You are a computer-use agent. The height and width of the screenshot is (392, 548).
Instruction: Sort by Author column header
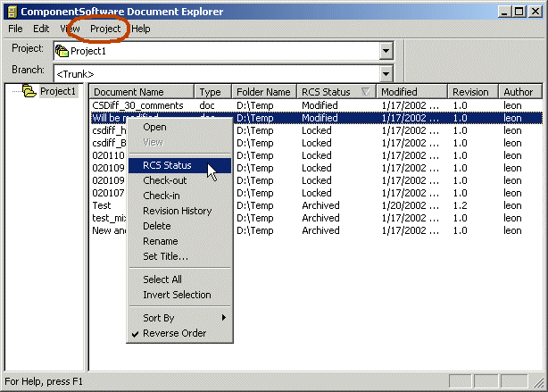tap(520, 92)
